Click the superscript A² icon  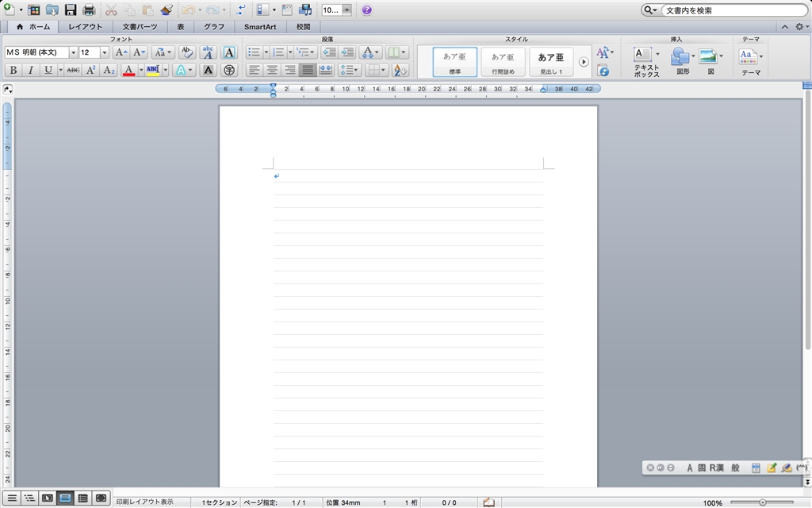[91, 70]
